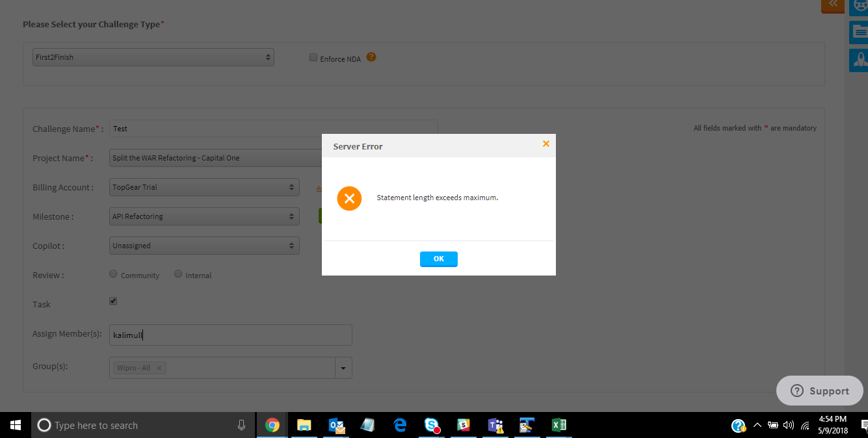This screenshot has height=438, width=868.
Task: Click the battery power tray icon
Action: tap(773, 425)
